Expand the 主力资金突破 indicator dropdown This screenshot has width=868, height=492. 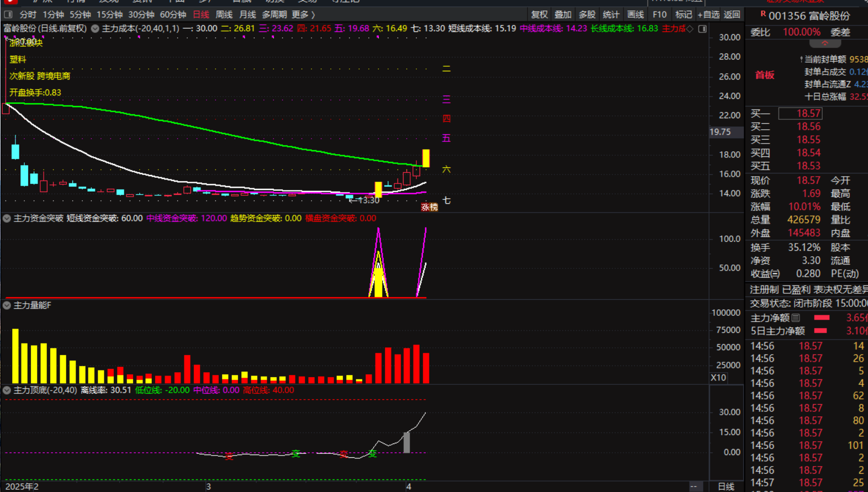[7, 219]
